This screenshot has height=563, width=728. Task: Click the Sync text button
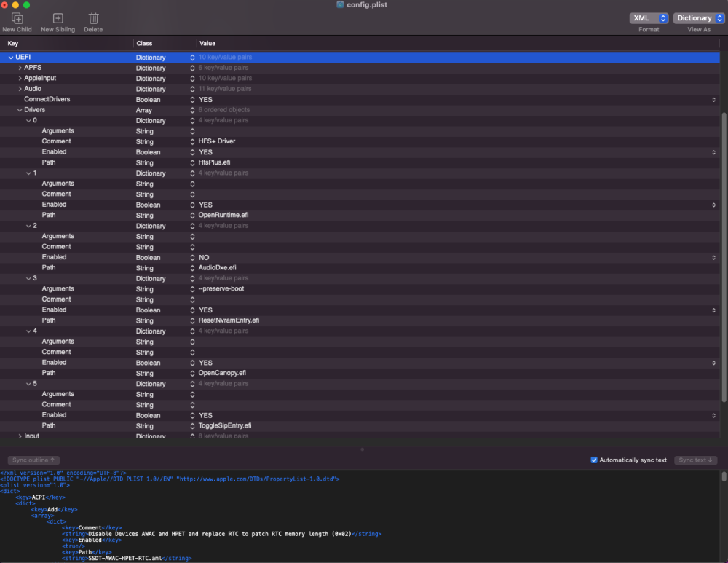(x=695, y=460)
